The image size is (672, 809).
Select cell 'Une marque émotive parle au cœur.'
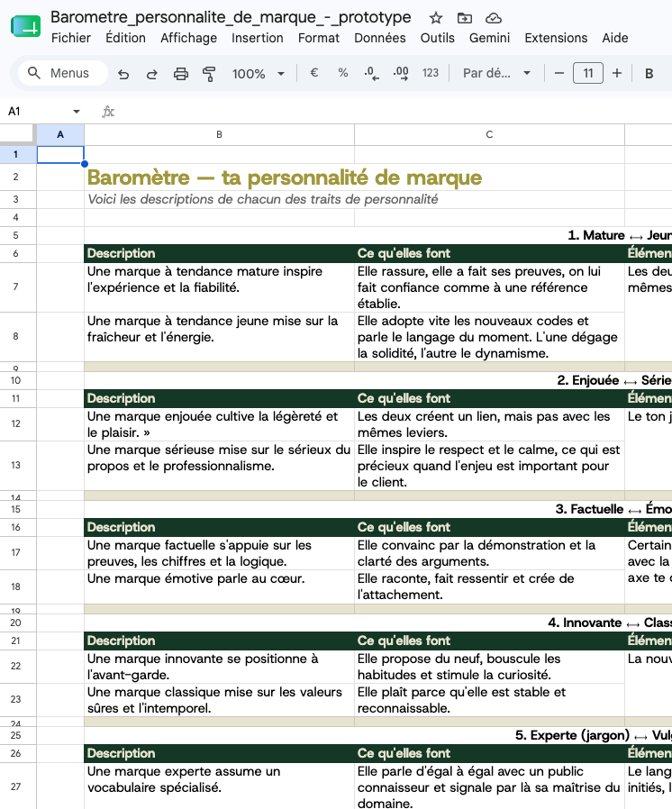(x=219, y=586)
